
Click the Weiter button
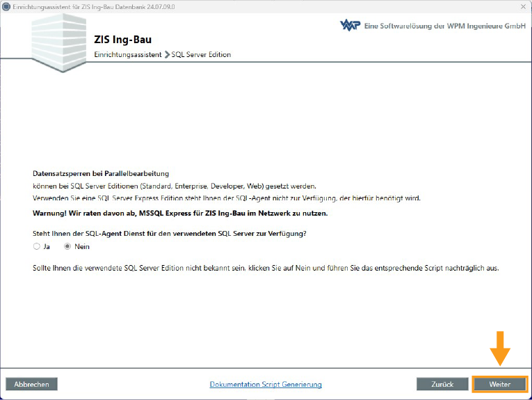point(499,384)
